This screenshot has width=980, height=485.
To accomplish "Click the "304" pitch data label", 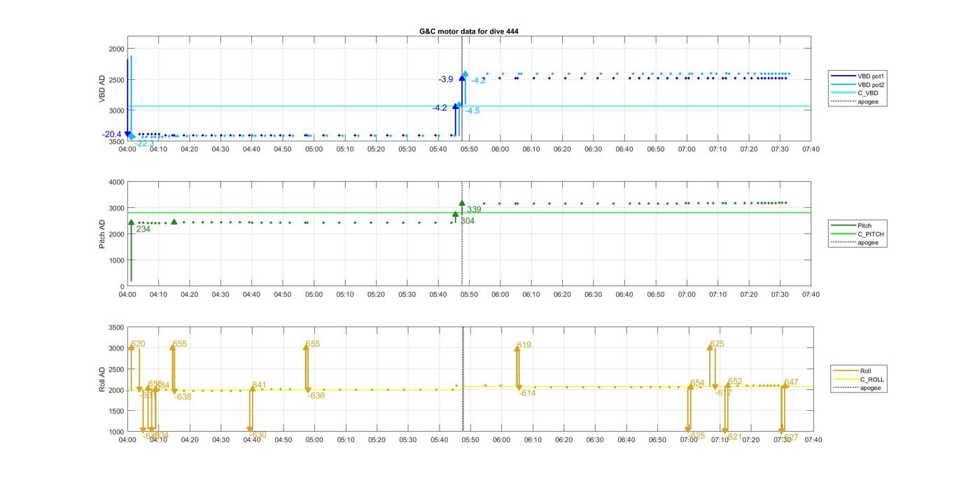I will click(468, 221).
